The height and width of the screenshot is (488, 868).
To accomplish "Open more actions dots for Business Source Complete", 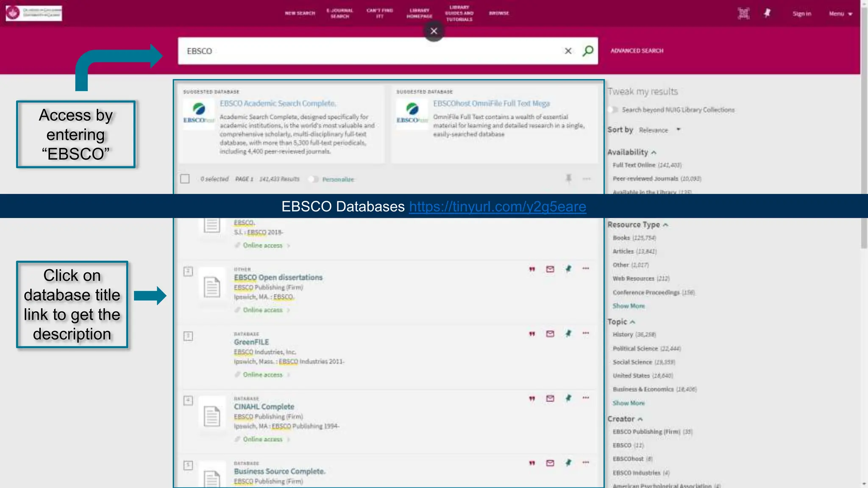I will (x=586, y=463).
